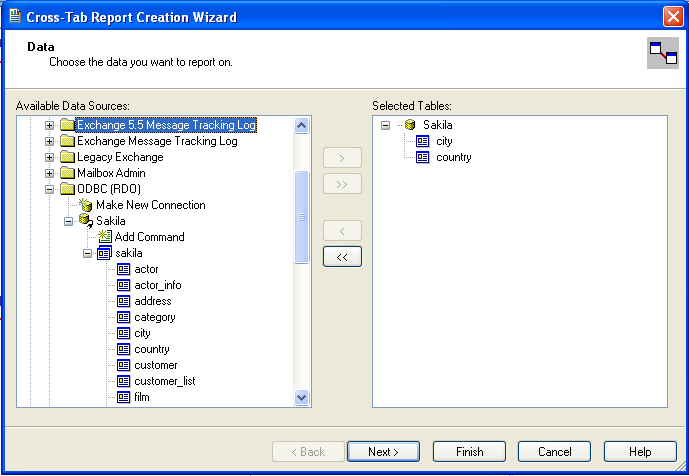The width and height of the screenshot is (689, 476).
Task: Click the Help button
Action: [x=640, y=452]
